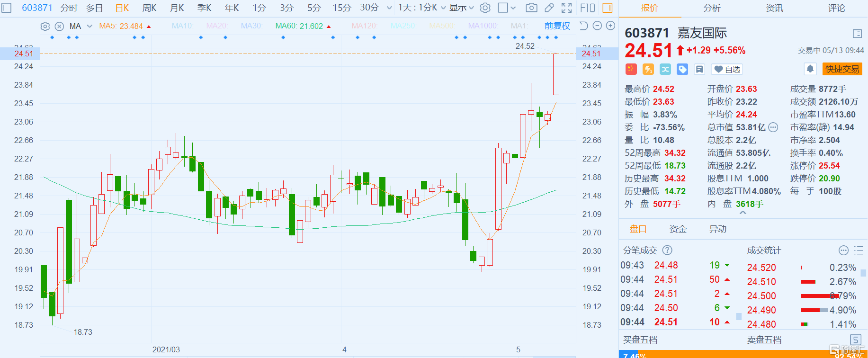
Task: Open the more options icon in 成交统计
Action: (x=843, y=250)
